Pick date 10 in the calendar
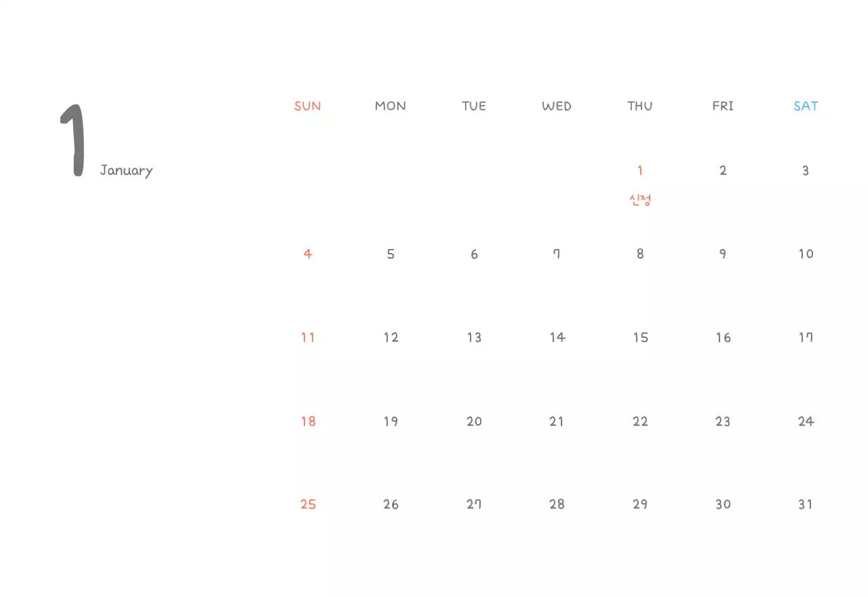Viewport: 868px width, 597px height. pyautogui.click(x=806, y=254)
